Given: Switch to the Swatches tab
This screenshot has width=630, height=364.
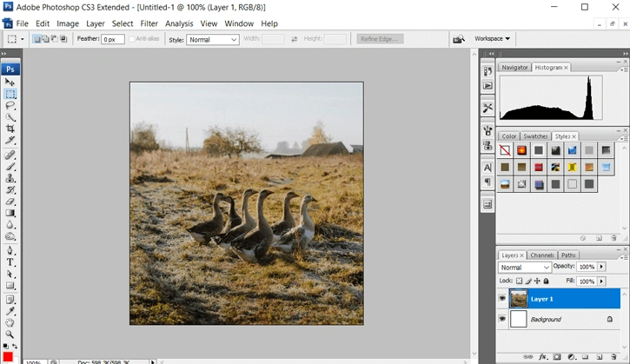Looking at the screenshot, I should [x=535, y=136].
